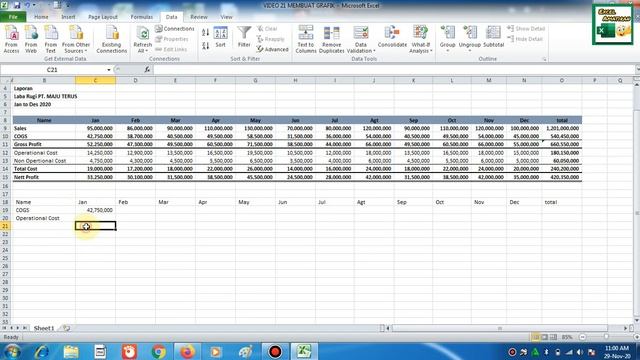Click the Refresh All icon
Image resolution: width=640 pixels, height=360 pixels.
[x=142, y=39]
